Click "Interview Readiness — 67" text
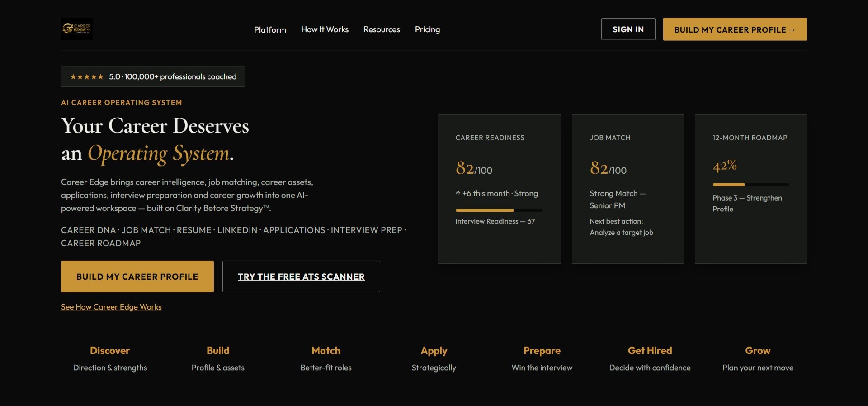Viewport: 868px width, 406px height. (495, 221)
